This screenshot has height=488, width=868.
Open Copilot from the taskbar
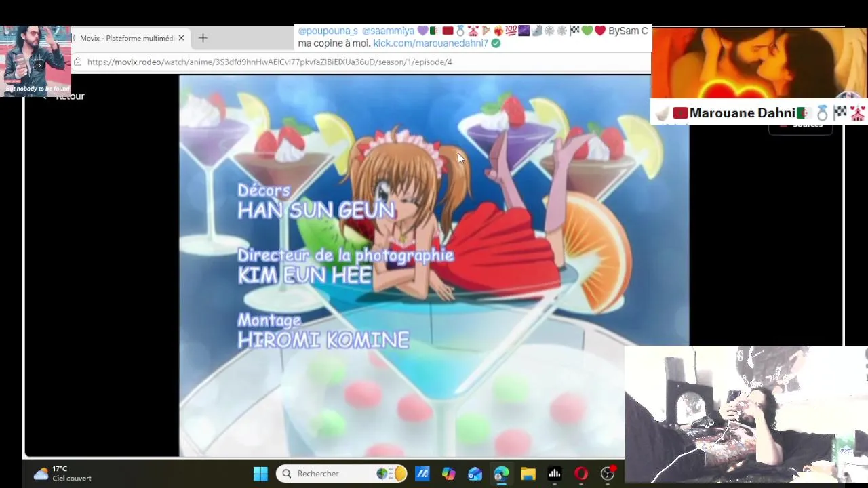448,474
